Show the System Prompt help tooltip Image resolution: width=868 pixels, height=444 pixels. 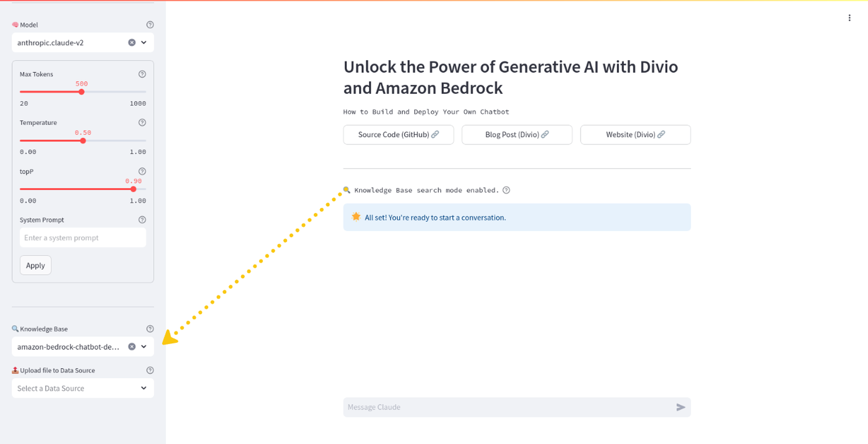click(142, 220)
